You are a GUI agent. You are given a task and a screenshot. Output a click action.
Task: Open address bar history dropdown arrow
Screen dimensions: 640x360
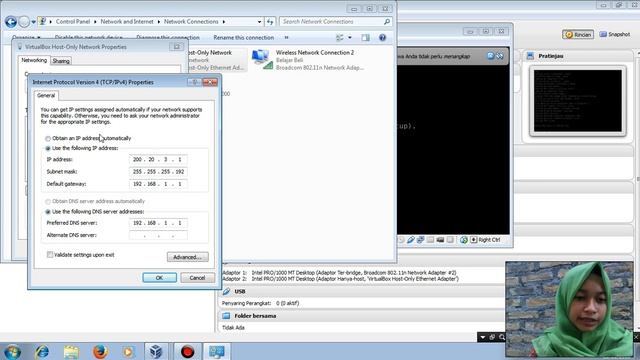click(259, 22)
